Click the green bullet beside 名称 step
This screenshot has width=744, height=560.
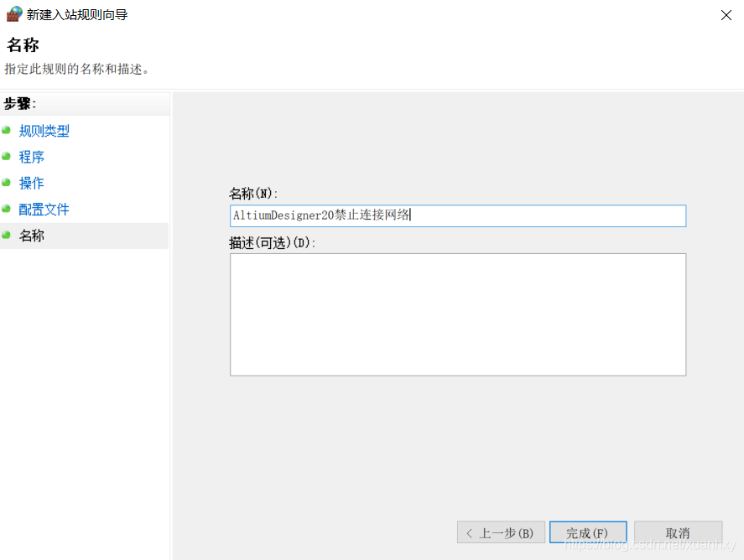(6, 235)
